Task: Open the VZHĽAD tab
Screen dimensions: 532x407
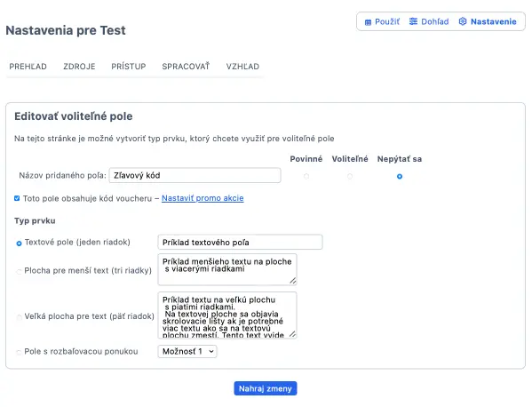Action: (x=242, y=67)
